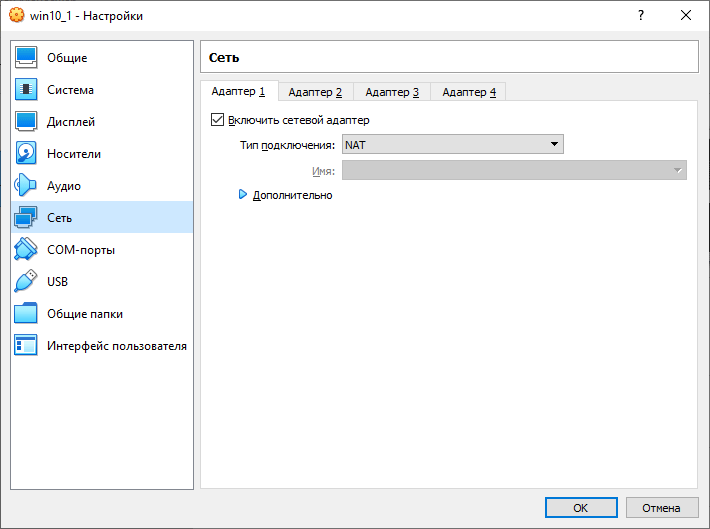Switch to the Адаптер 2 tab
The width and height of the screenshot is (710, 529).
point(315,92)
